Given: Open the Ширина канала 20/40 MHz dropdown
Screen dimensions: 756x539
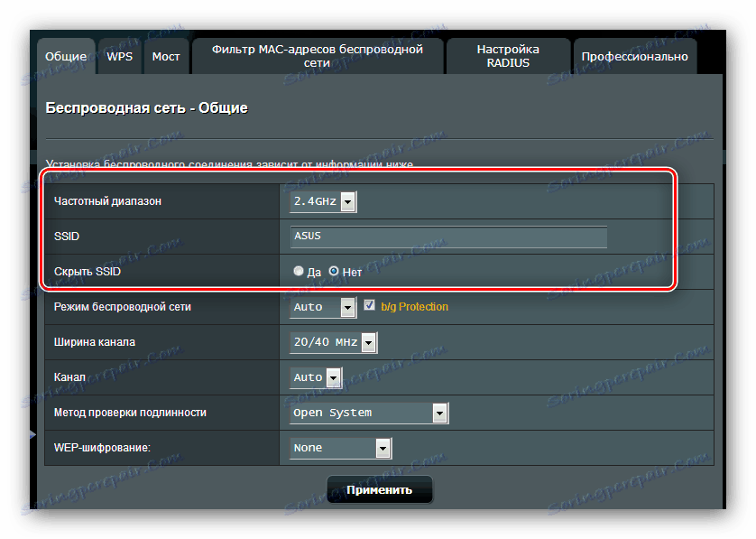Looking at the screenshot, I should (x=331, y=342).
